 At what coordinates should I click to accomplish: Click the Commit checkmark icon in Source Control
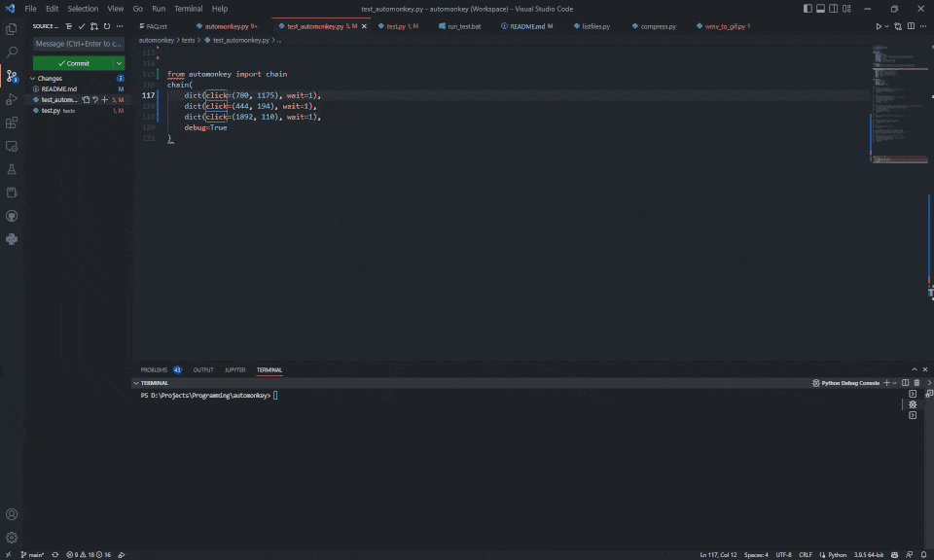pyautogui.click(x=82, y=26)
